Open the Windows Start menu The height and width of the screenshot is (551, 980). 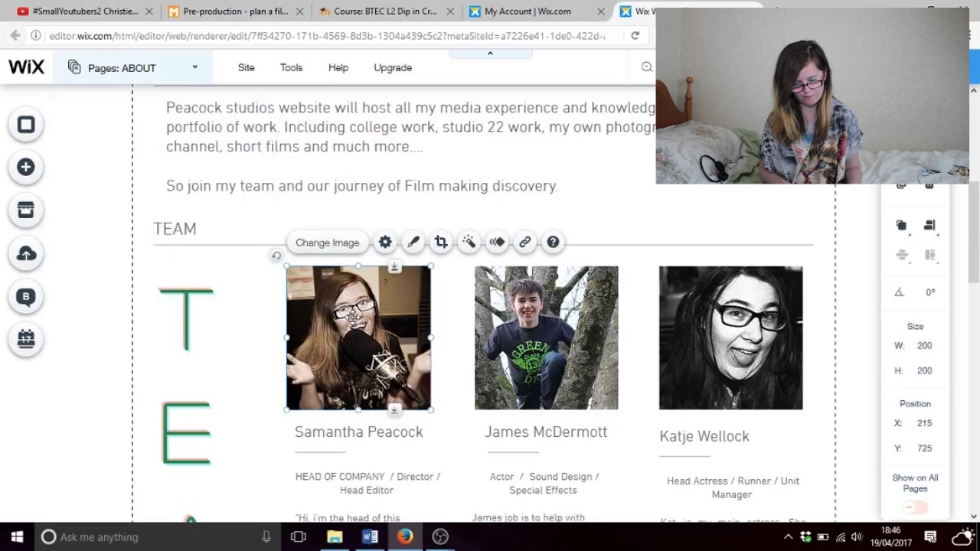[x=17, y=536]
